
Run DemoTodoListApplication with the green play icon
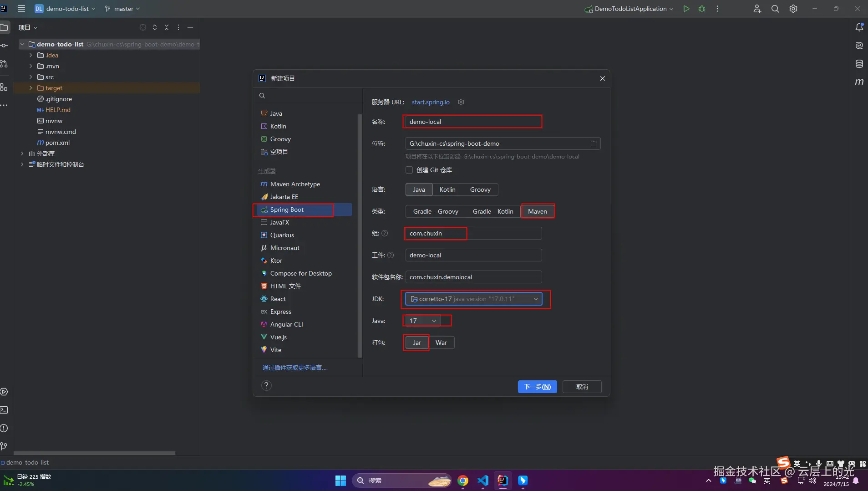686,9
